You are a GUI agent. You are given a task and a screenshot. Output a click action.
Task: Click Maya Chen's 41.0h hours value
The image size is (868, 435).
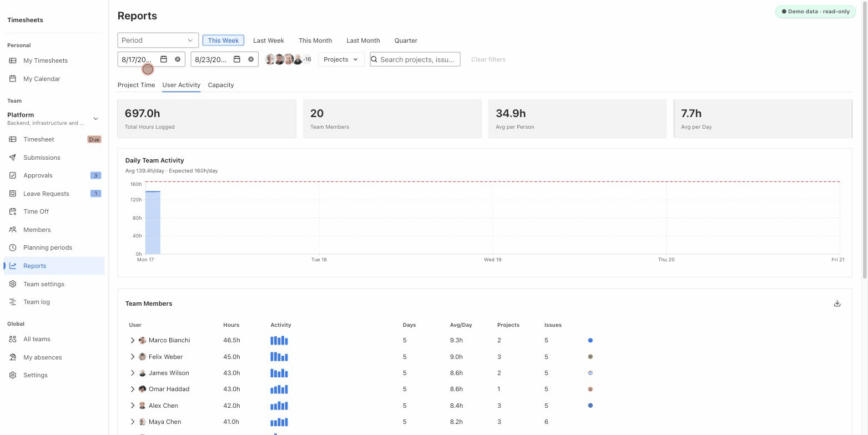click(x=231, y=422)
